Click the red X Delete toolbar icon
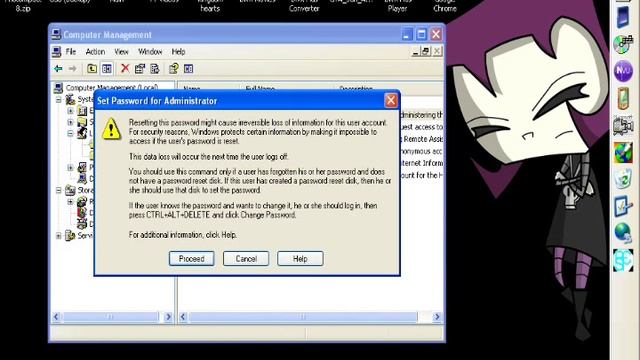Viewport: 640px width, 360px height. tap(125, 69)
